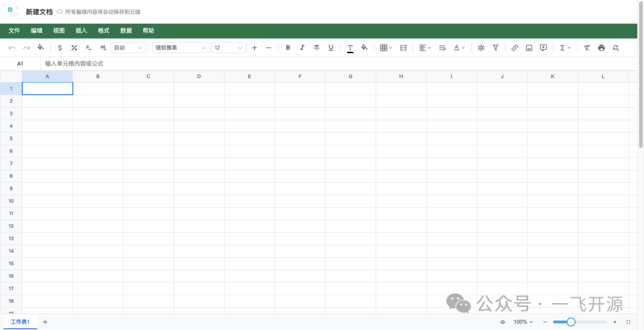644x330 pixels.
Task: Click the A1 cell name box
Action: click(x=20, y=64)
